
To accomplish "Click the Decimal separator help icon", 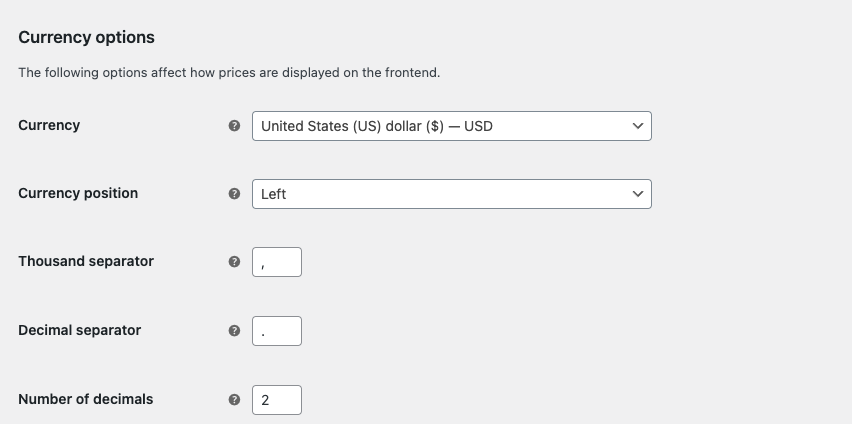I will click(234, 331).
